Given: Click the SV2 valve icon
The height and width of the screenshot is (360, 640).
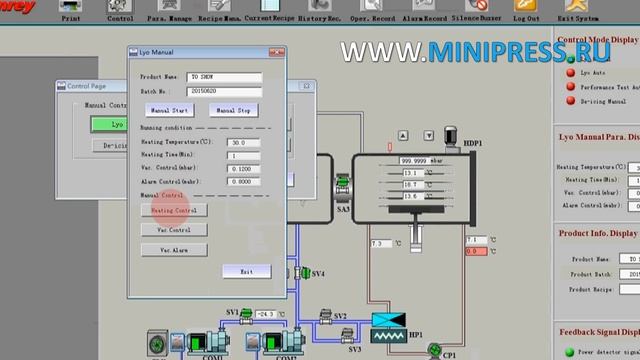Looking at the screenshot, I should [325, 316].
